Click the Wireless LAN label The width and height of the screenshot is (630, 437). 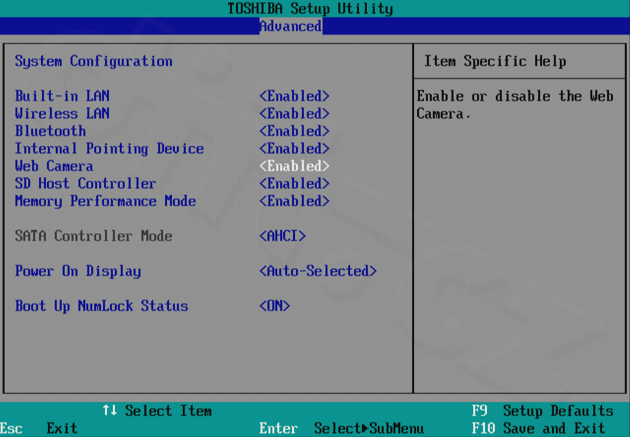(x=62, y=114)
